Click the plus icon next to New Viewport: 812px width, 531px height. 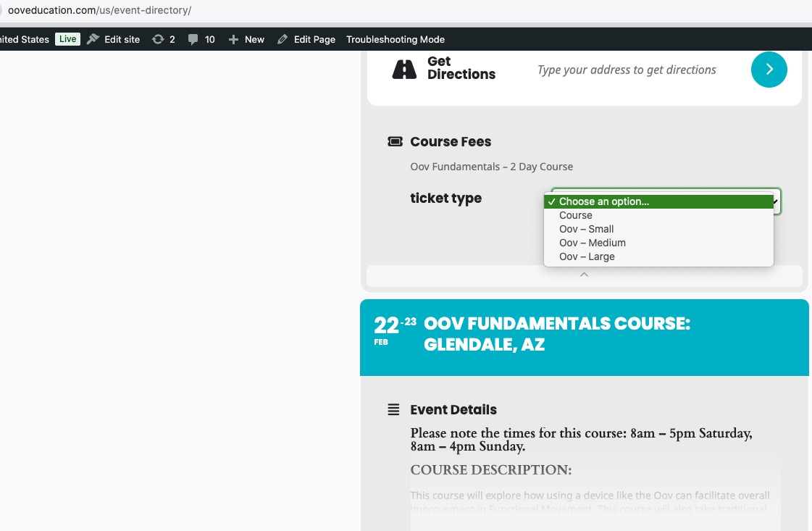tap(233, 39)
